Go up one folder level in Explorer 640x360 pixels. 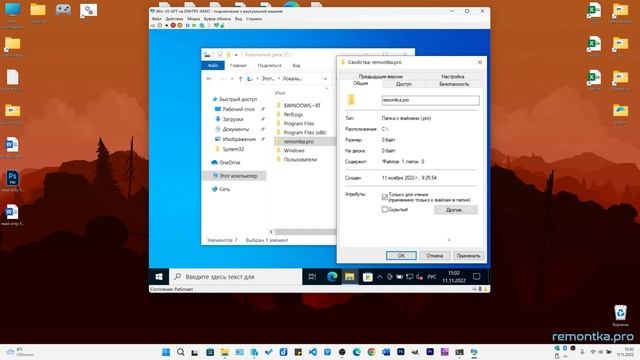[240, 78]
